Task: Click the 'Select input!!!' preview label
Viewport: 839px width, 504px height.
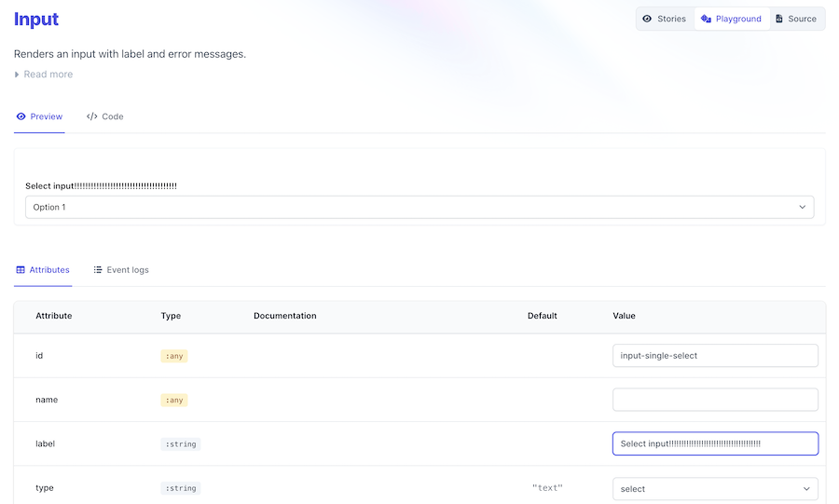Action: tap(101, 186)
